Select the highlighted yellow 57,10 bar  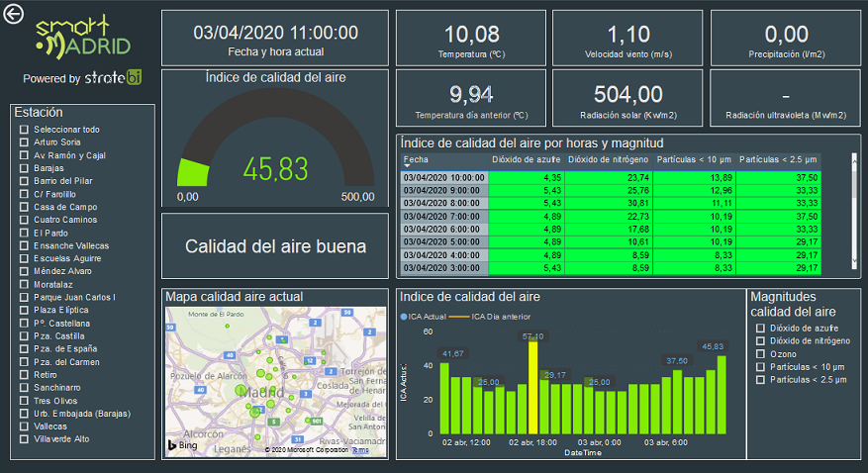[x=532, y=387]
